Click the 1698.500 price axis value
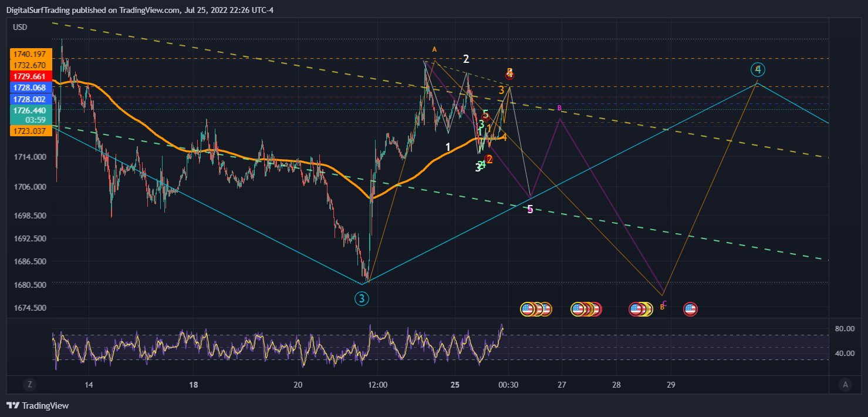 [30, 216]
